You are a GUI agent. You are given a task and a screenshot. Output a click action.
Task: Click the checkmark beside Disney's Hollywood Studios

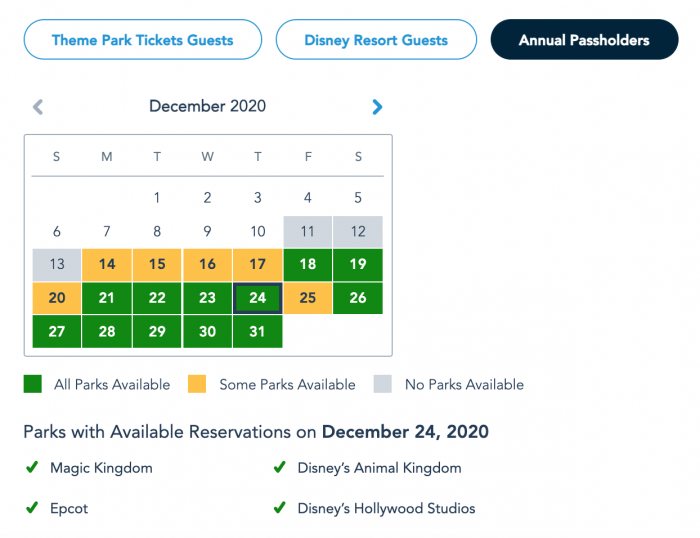[x=279, y=509]
